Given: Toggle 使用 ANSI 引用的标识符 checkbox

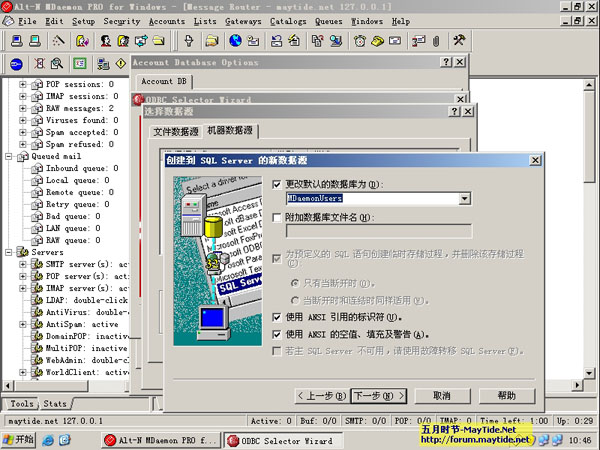Looking at the screenshot, I should point(278,316).
